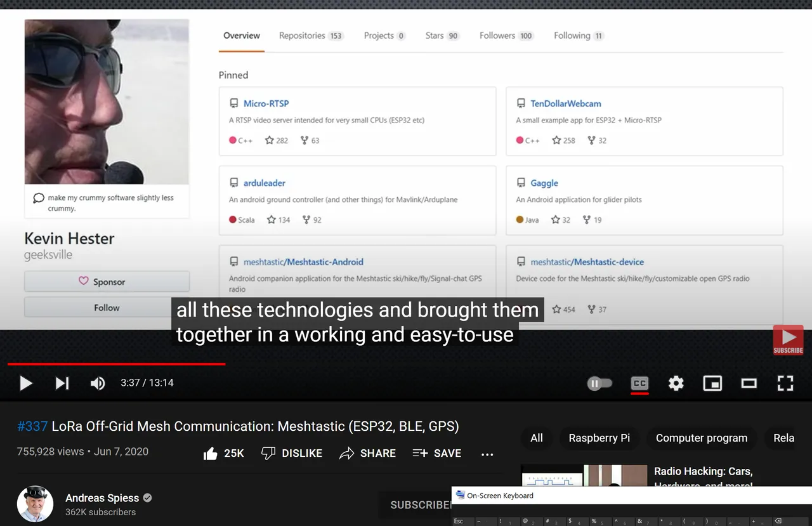Viewport: 812px width, 526px height.
Task: Enable miniplayer mode
Action: [x=712, y=383]
